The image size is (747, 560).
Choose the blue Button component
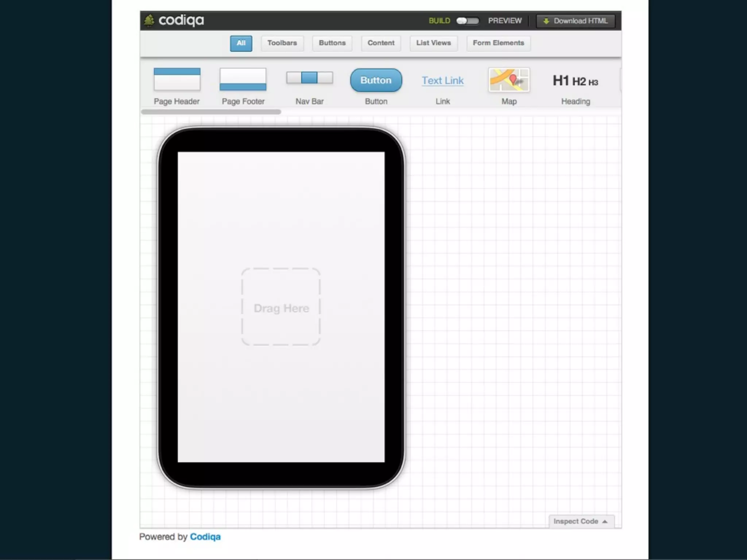pos(376,80)
